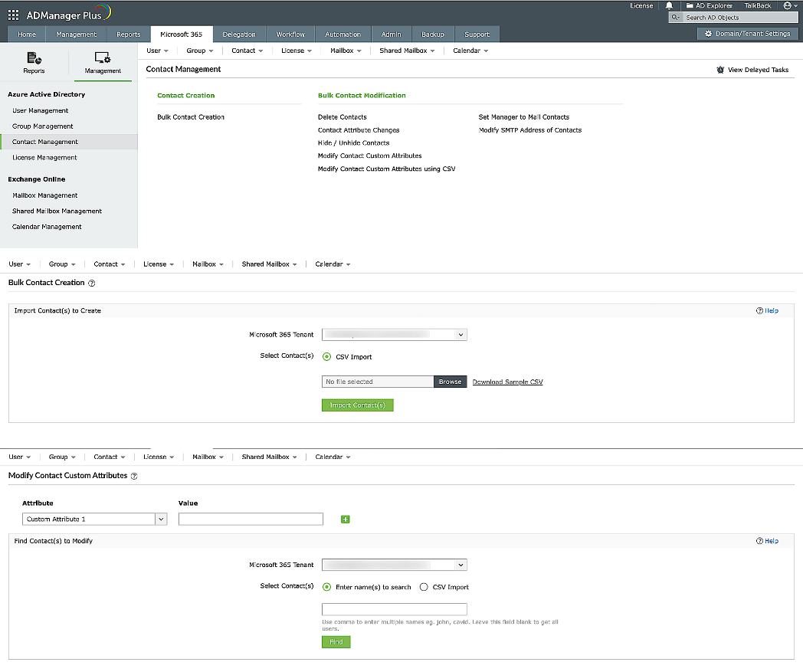This screenshot has height=672, width=803.
Task: Switch to the Automation tab
Action: 343,34
